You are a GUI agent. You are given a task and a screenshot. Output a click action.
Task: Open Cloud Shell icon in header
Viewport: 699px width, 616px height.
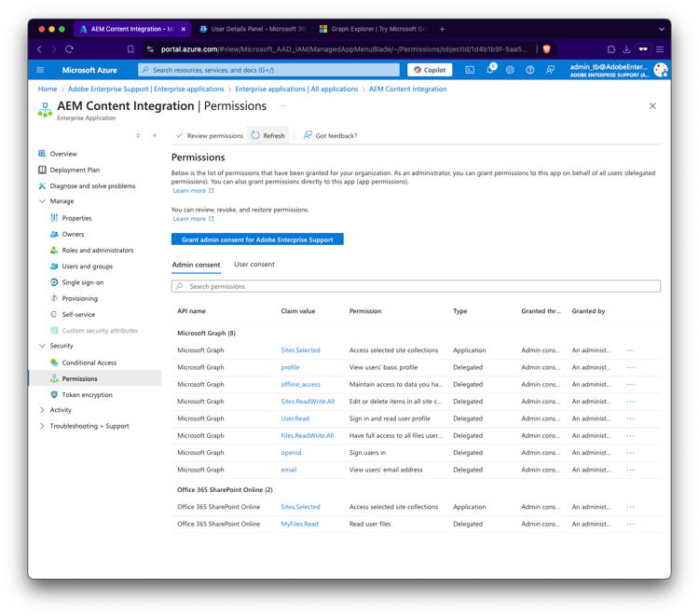(470, 70)
